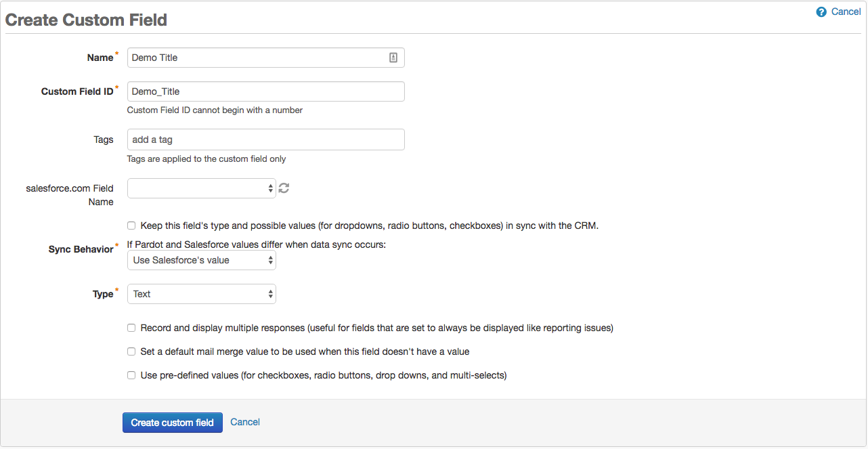Focus the Name field containing Demo Title
The height and width of the screenshot is (449, 868).
(266, 58)
